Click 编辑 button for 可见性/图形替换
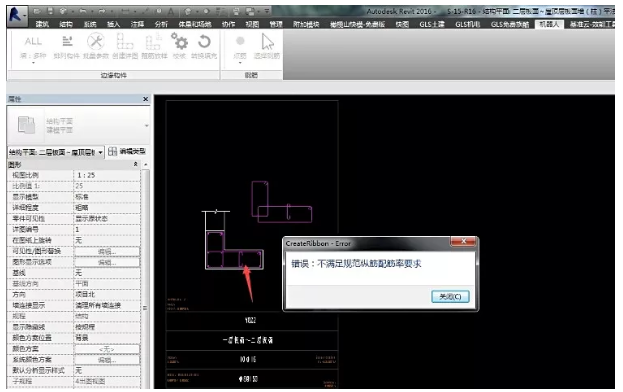623x392 pixels. click(107, 251)
